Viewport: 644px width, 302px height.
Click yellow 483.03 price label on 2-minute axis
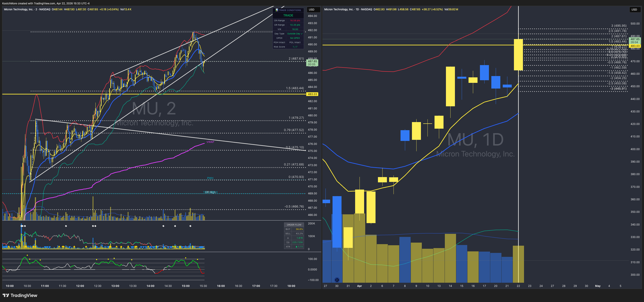pos(312,94)
